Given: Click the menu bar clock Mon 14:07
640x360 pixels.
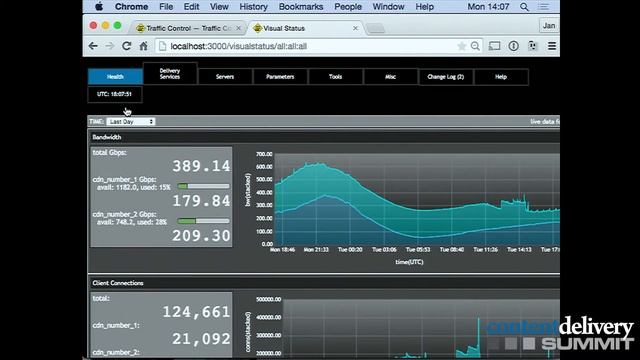Looking at the screenshot, I should coord(488,7).
